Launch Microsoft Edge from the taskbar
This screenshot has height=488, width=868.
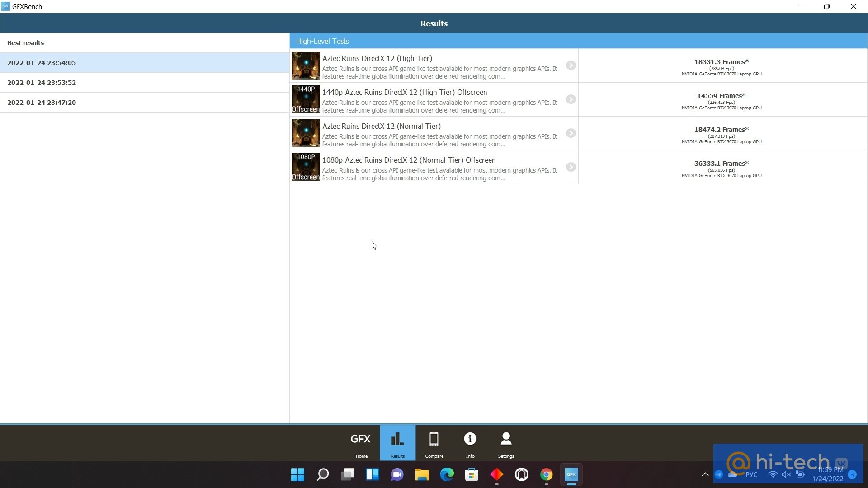point(447,475)
